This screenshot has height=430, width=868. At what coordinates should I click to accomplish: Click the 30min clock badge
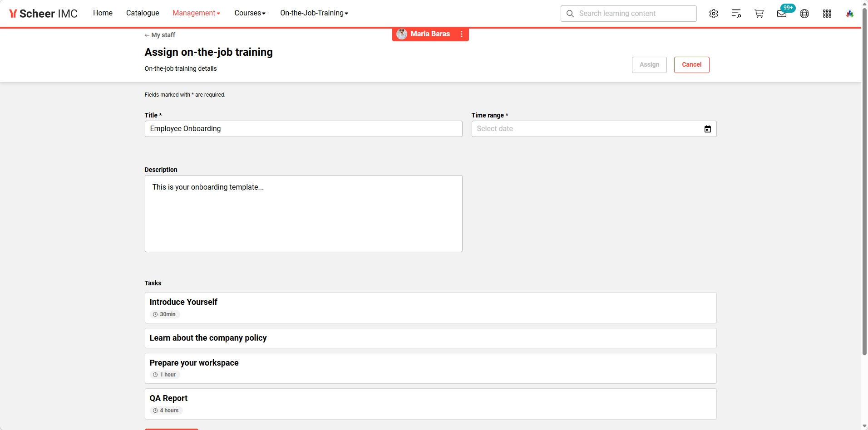165,314
